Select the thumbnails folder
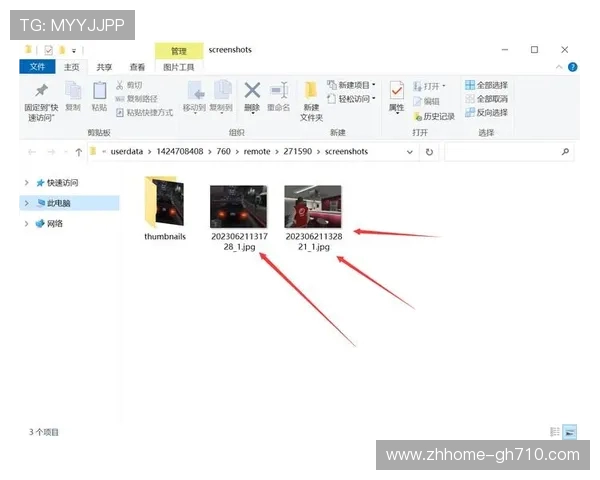Image resolution: width=600 pixels, height=480 pixels. 165,208
